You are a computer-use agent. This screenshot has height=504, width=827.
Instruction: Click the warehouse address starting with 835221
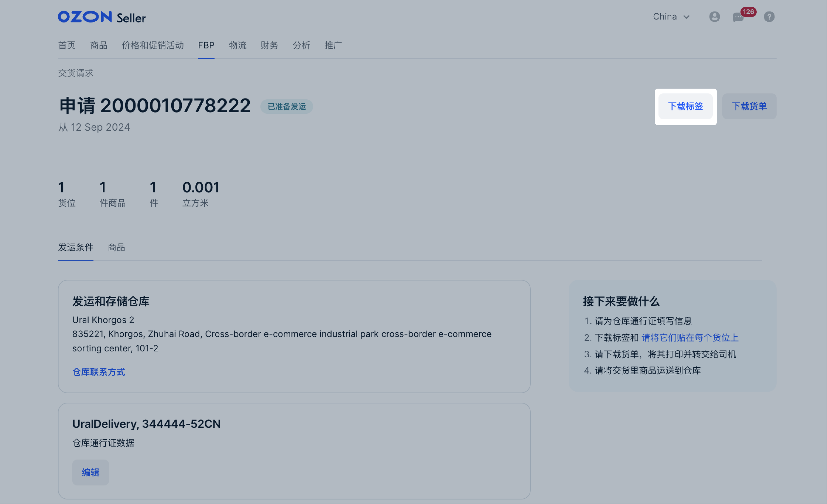(x=282, y=341)
